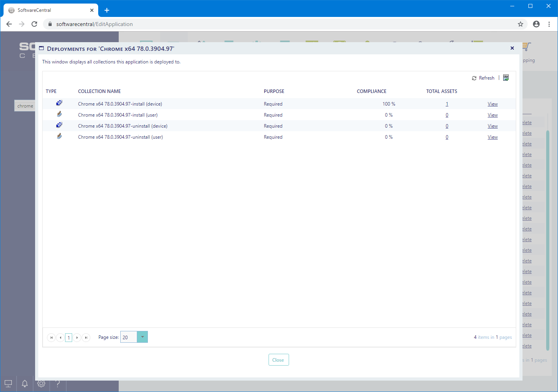The width and height of the screenshot is (558, 392).
Task: Click user icon for install (user) row
Action: tap(59, 114)
